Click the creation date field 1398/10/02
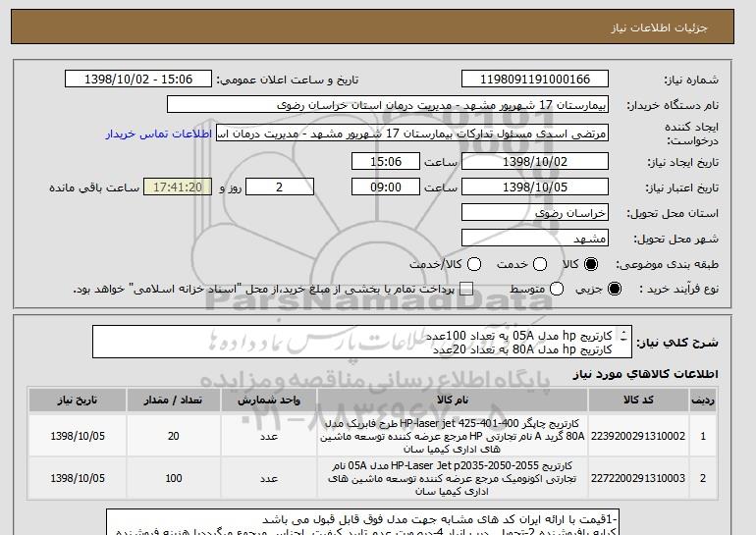 point(535,161)
